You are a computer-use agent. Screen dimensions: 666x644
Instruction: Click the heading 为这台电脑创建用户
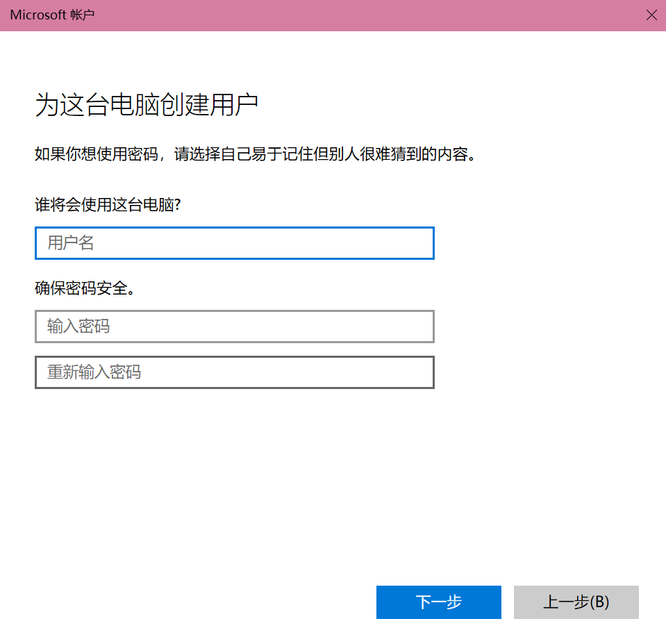[147, 104]
